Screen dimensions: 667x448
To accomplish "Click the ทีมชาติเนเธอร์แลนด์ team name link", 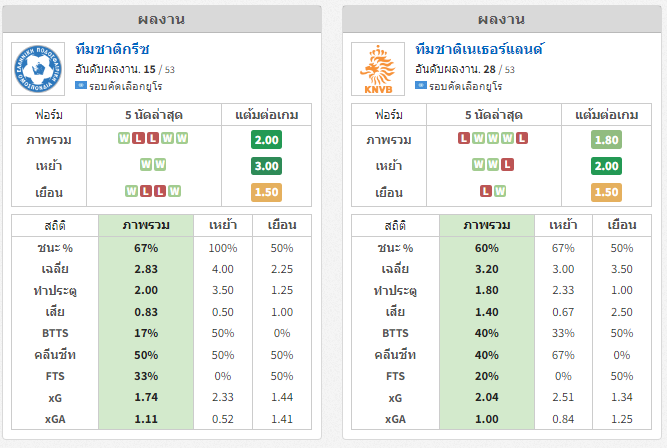I will (x=479, y=49).
